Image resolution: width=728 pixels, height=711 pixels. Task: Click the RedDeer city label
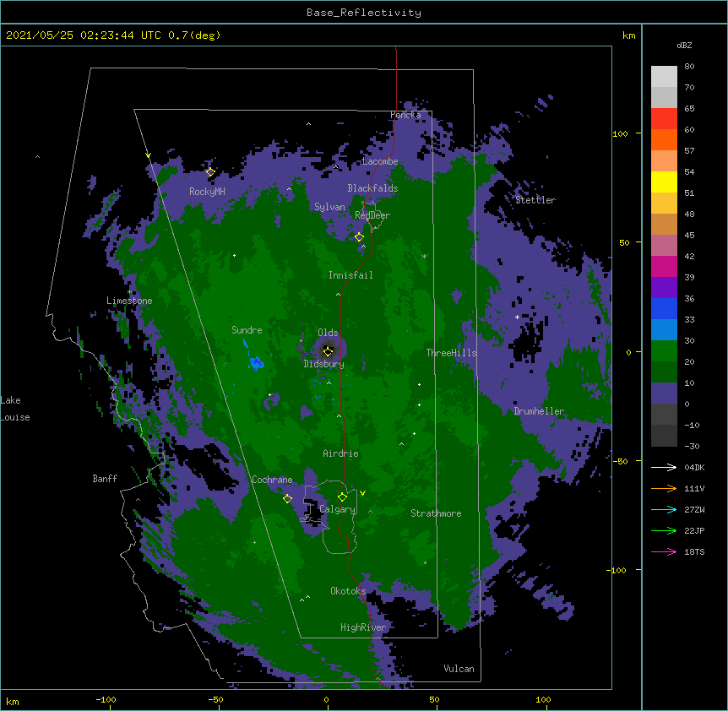pyautogui.click(x=372, y=215)
